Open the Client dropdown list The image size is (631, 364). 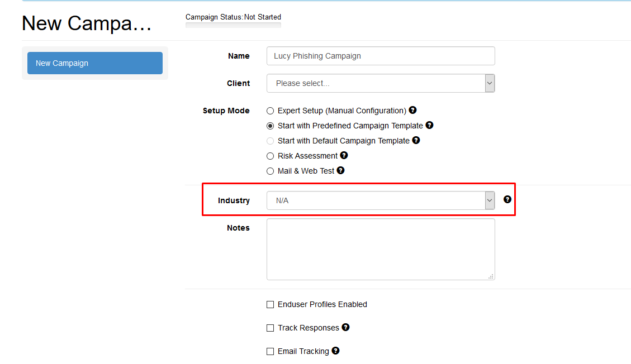pyautogui.click(x=381, y=83)
